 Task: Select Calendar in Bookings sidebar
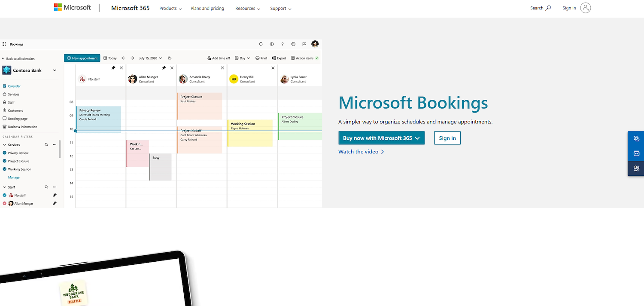pos(12,86)
